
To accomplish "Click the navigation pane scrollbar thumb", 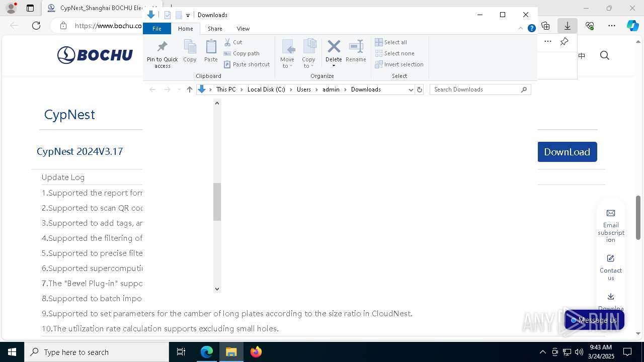I will click(x=217, y=202).
